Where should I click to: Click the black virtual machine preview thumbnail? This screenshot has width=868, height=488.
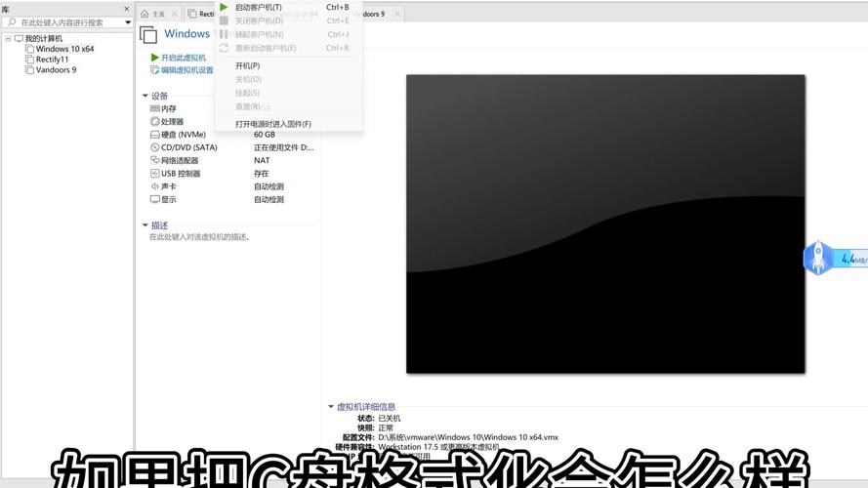(x=605, y=224)
